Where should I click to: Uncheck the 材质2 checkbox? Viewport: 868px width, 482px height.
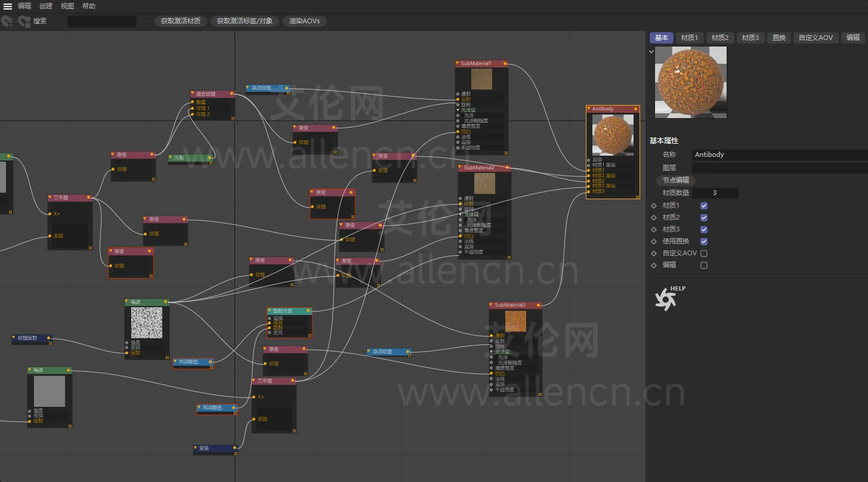(704, 218)
